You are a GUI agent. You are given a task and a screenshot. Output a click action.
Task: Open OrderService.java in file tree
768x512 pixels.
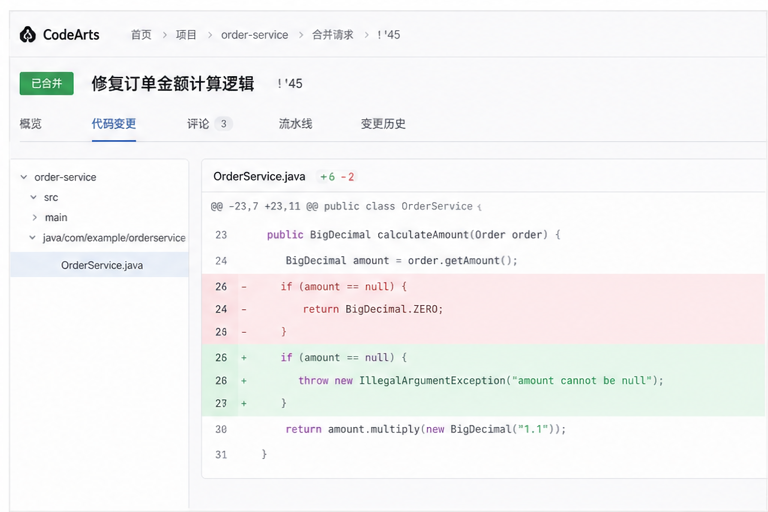[99, 265]
